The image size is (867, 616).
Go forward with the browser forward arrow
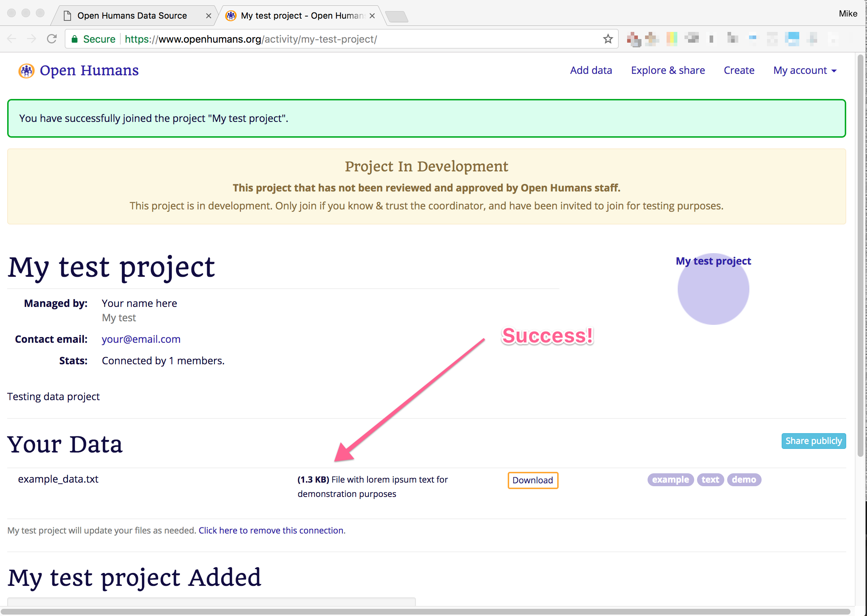tap(32, 39)
